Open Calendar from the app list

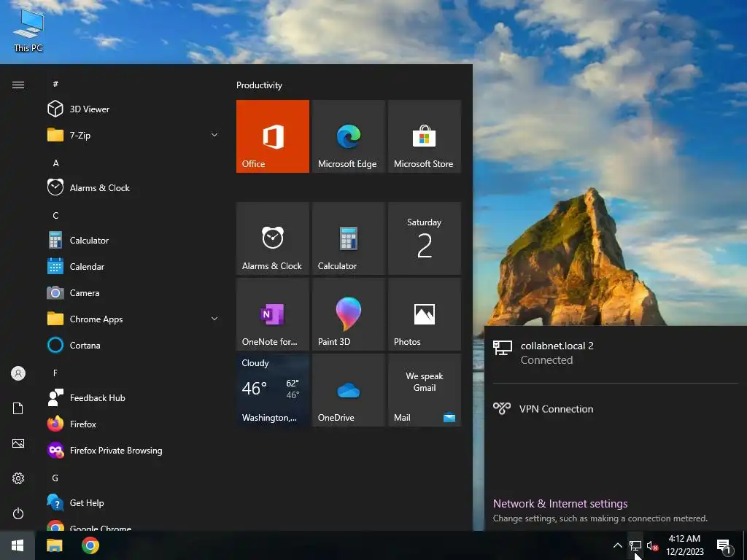[133, 267]
